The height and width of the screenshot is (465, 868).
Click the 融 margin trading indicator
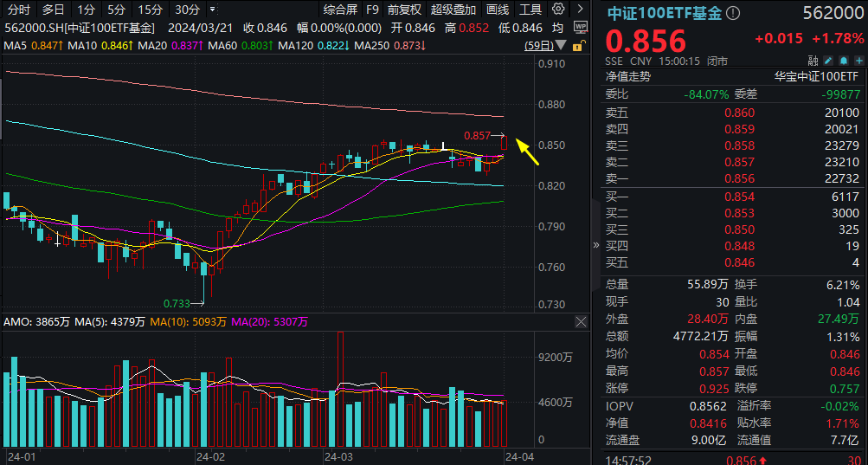coord(813,61)
